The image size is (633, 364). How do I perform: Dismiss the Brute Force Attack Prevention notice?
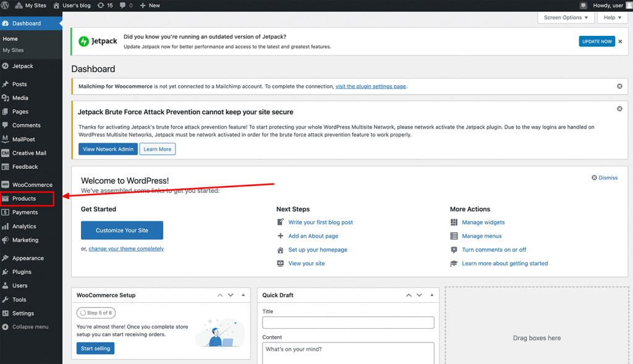tap(619, 109)
